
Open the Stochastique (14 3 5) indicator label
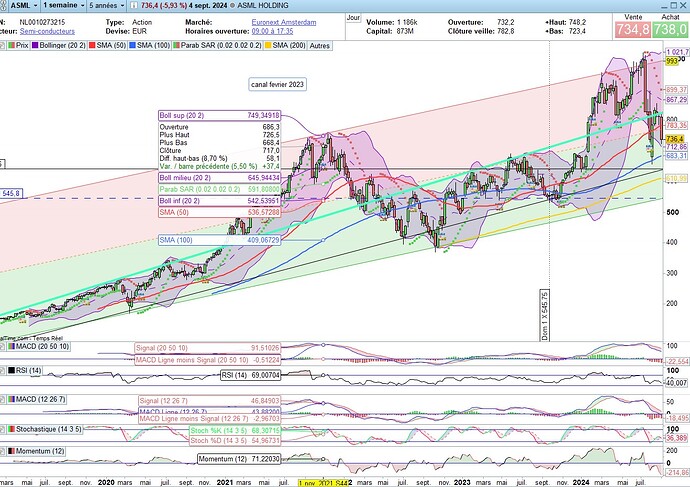pyautogui.click(x=49, y=428)
